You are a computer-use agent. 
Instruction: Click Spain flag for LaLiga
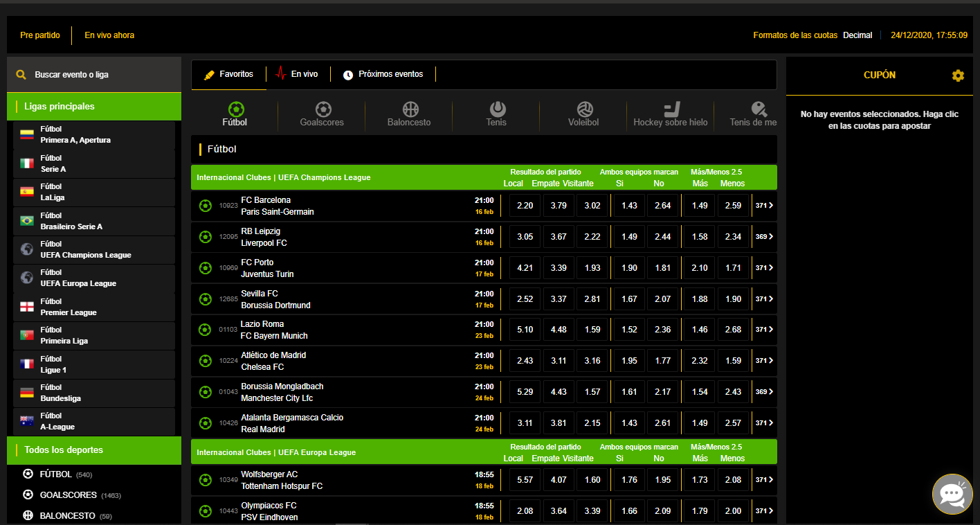(x=27, y=192)
